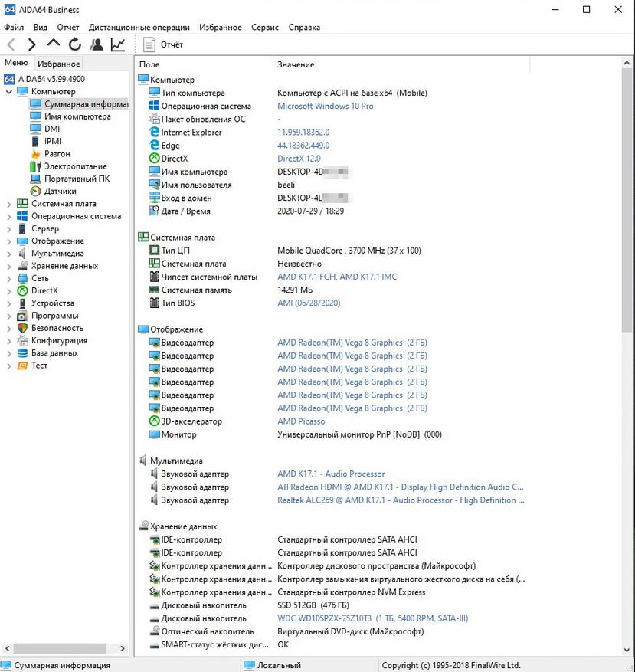
Task: Expand the Тест tree node
Action: (x=9, y=366)
